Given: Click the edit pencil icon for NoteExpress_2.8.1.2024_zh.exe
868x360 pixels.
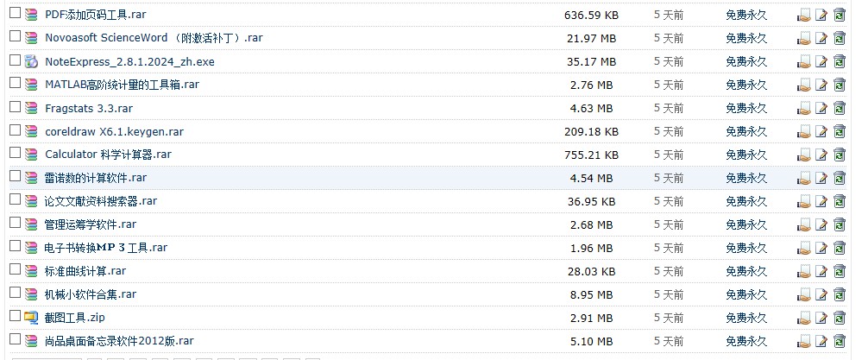Looking at the screenshot, I should click(x=821, y=62).
